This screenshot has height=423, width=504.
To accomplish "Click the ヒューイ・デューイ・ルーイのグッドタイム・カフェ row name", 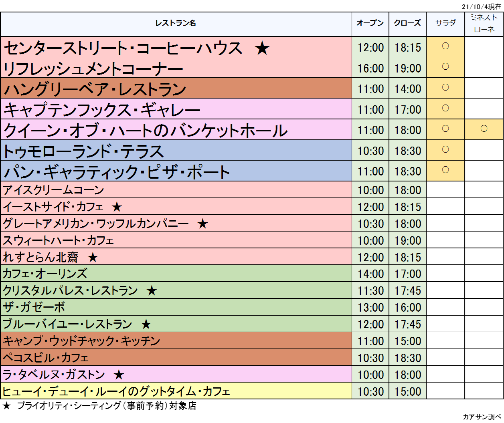I will coord(116,391).
